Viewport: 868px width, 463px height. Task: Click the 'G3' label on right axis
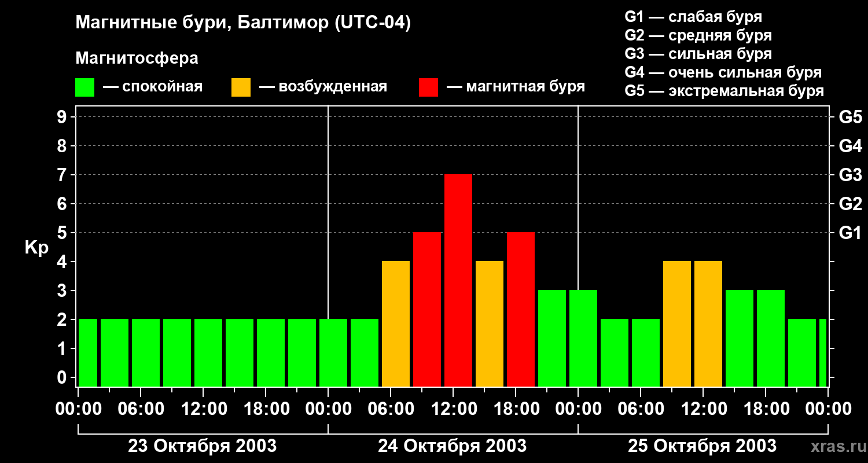(851, 175)
